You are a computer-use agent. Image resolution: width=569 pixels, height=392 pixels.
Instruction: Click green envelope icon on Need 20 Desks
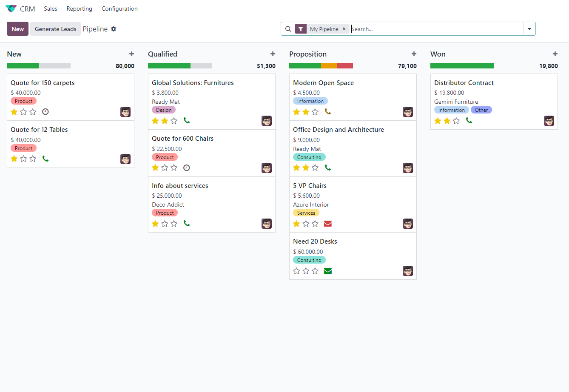pyautogui.click(x=327, y=271)
